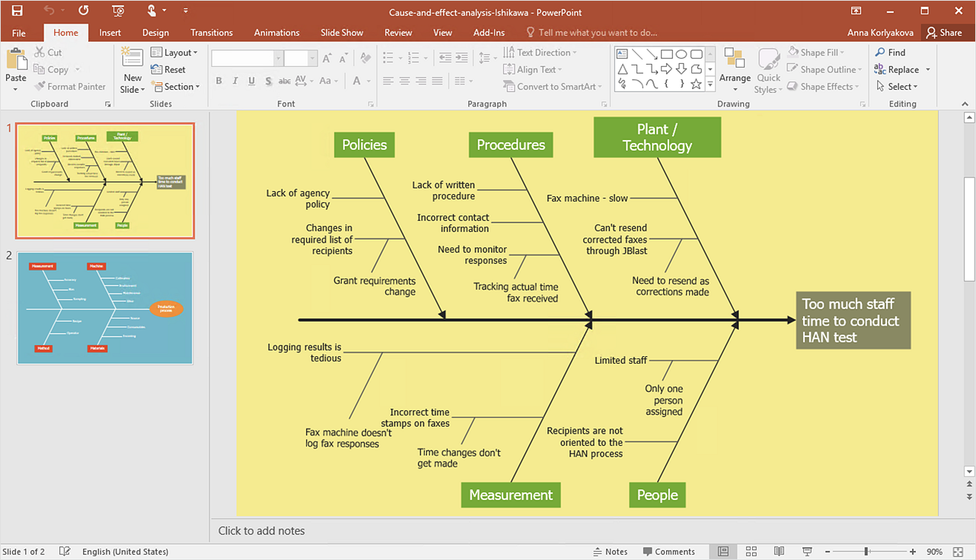This screenshot has height=560, width=976.
Task: Click the Reset slide button
Action: pos(168,69)
